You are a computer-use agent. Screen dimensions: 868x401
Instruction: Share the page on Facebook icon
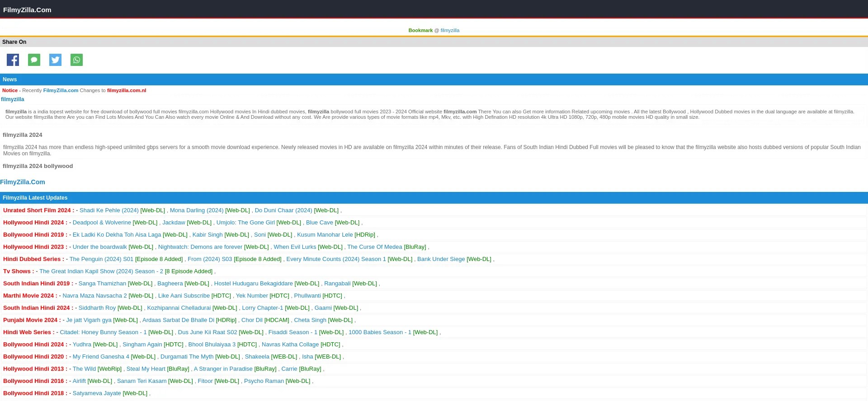click(13, 60)
